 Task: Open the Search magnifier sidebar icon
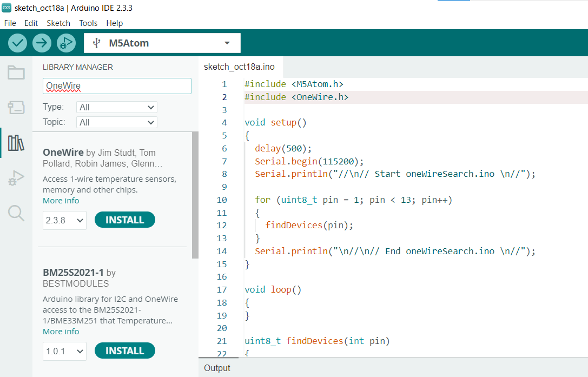click(16, 213)
